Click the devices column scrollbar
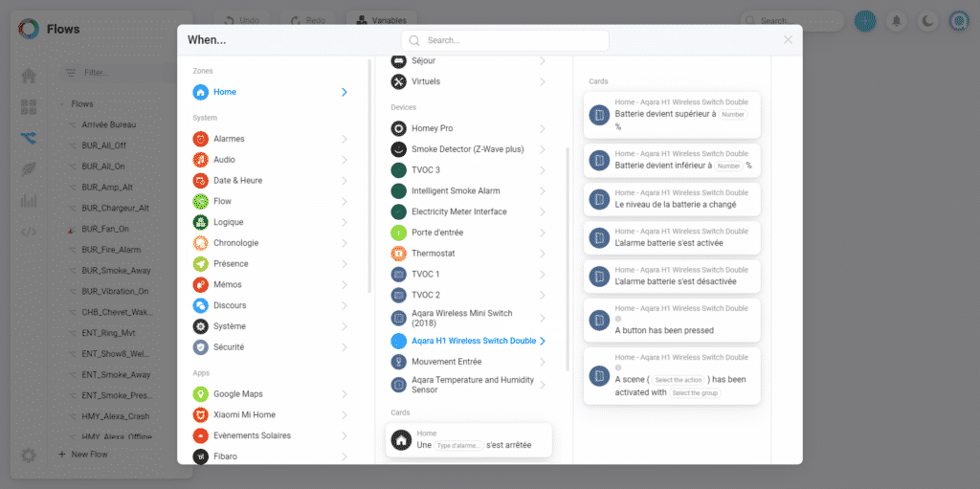 pyautogui.click(x=568, y=259)
